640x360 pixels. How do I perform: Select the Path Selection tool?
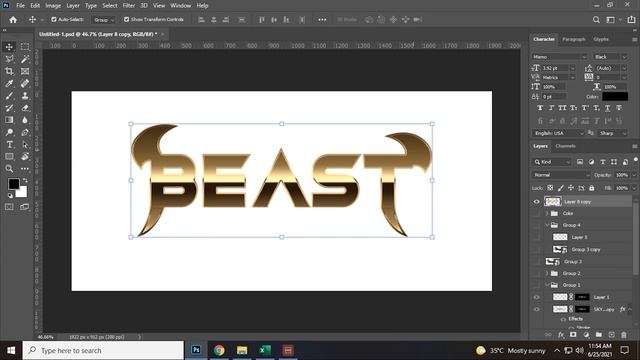click(x=25, y=144)
